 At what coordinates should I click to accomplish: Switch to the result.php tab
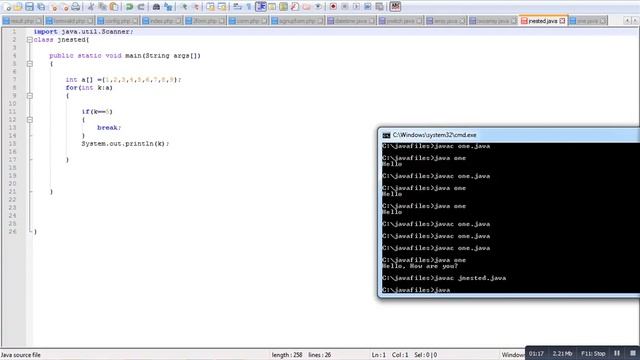point(22,20)
